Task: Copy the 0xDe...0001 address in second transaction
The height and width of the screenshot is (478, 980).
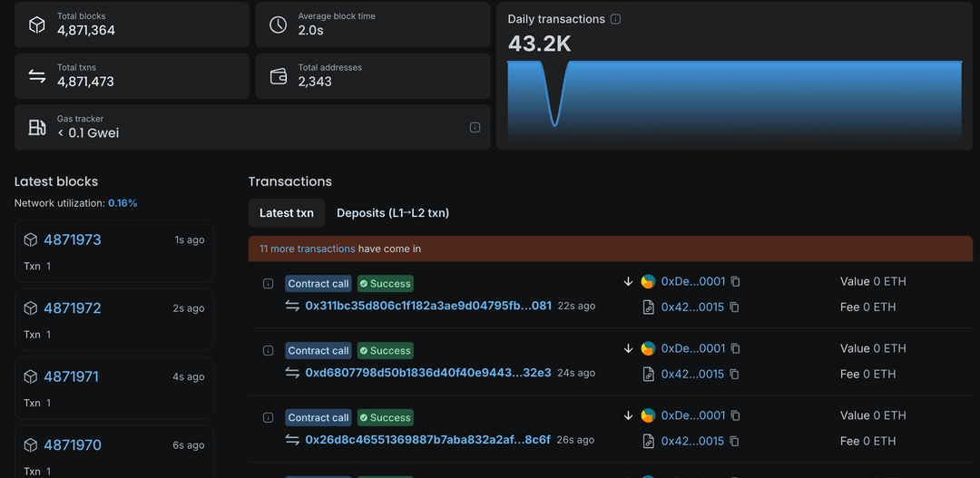Action: (x=736, y=349)
